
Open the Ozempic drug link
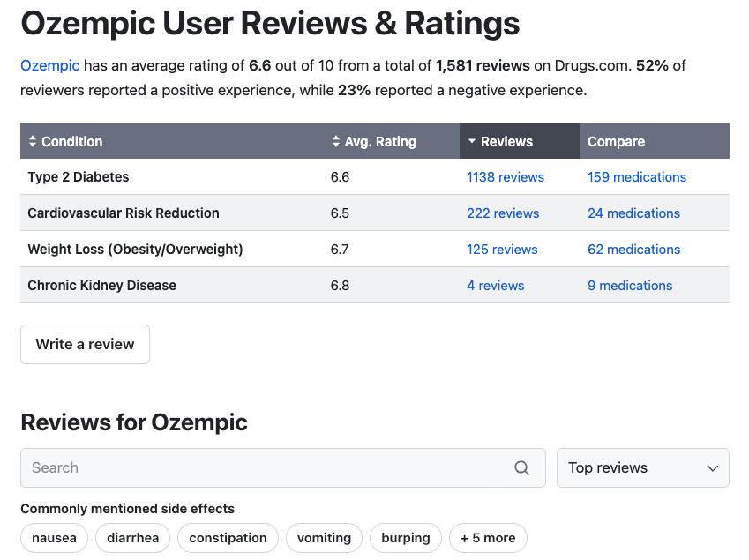49,65
